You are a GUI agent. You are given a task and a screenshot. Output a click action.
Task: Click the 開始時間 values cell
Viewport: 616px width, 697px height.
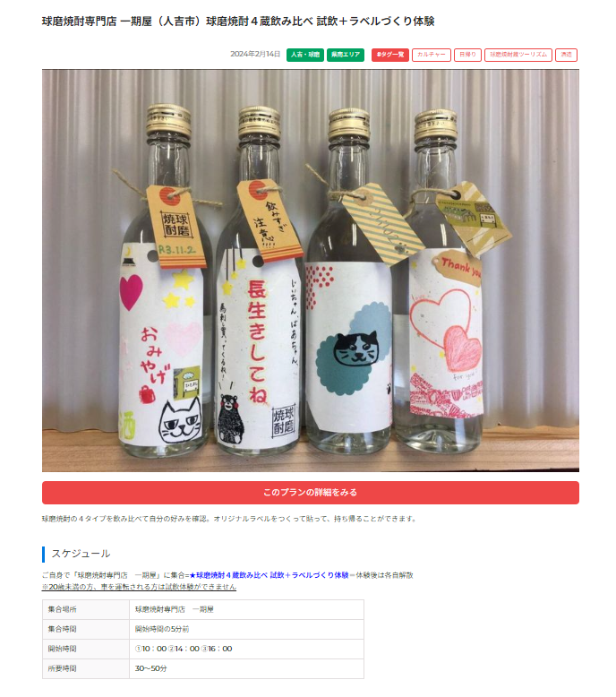pos(246,649)
